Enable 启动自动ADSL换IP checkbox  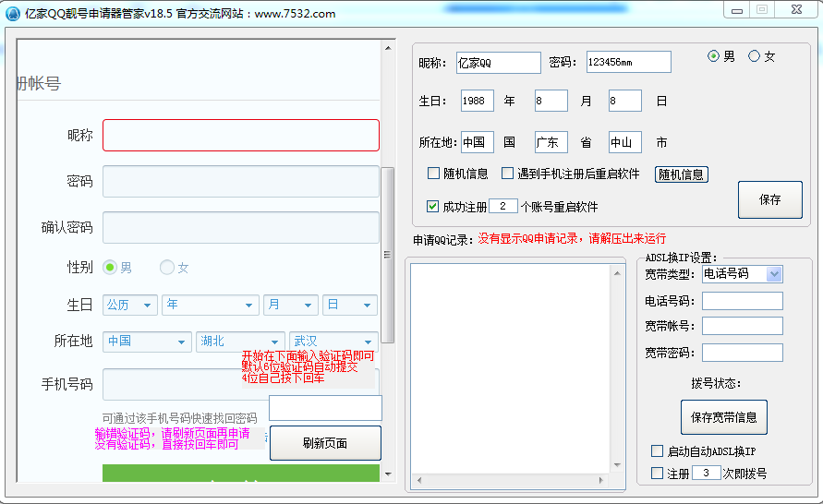[657, 451]
